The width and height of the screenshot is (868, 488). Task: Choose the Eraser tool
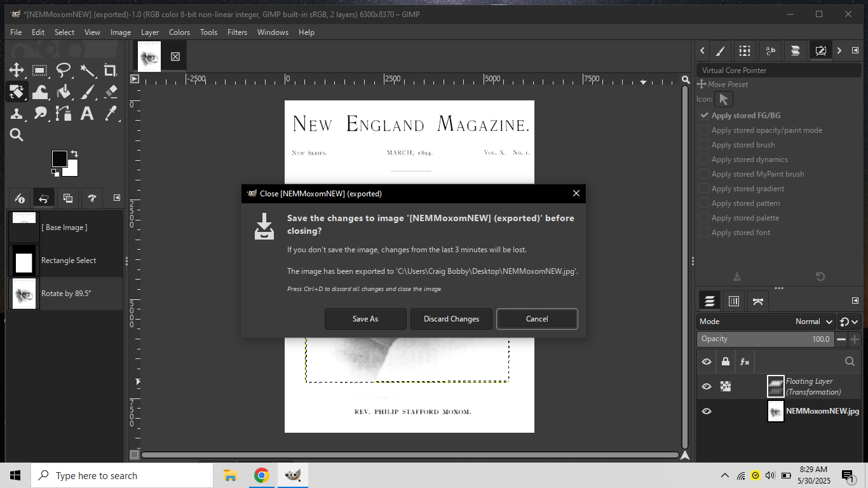pos(110,92)
